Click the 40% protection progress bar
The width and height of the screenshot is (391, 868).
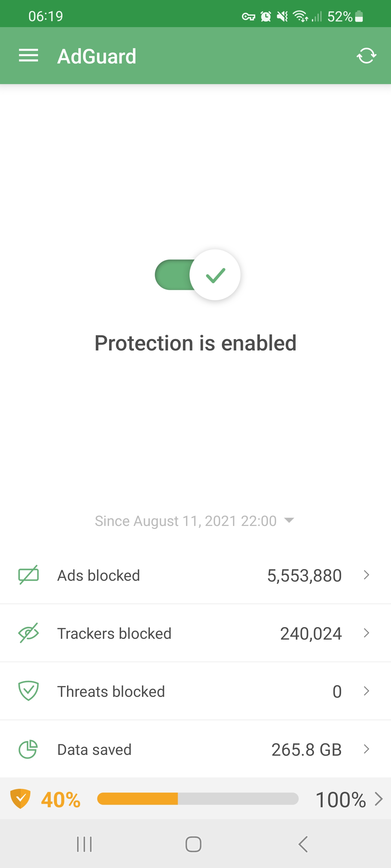[198, 798]
